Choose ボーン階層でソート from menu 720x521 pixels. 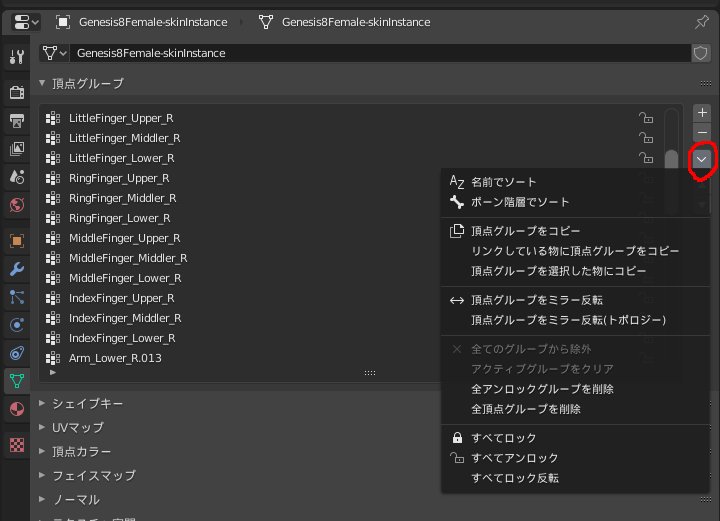(575, 202)
